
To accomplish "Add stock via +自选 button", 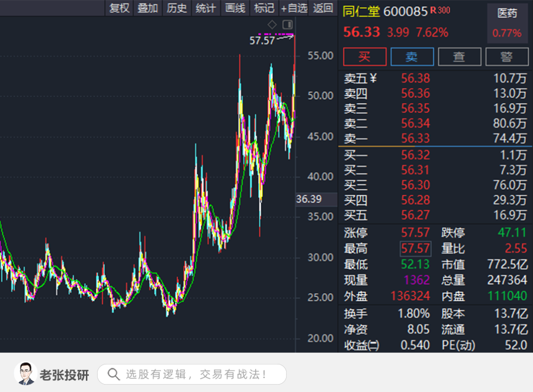I will [294, 8].
